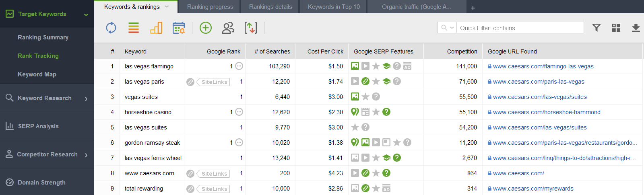The width and height of the screenshot is (644, 195).
Task: Click map pin icon in horseshoe casino row
Action: point(355,112)
